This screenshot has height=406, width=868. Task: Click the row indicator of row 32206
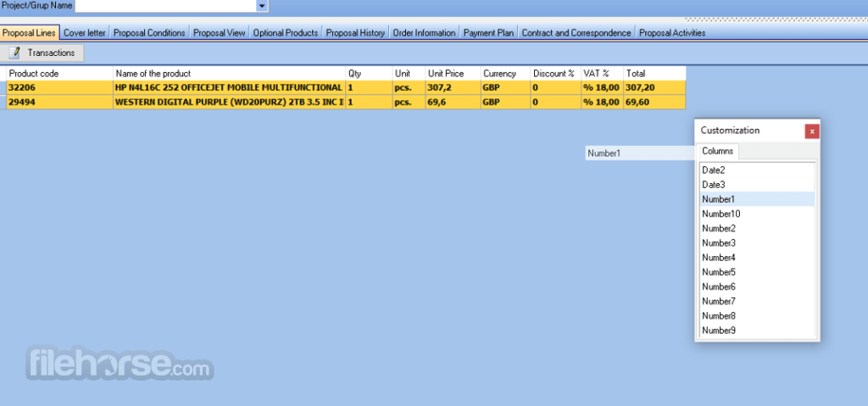click(x=3, y=87)
